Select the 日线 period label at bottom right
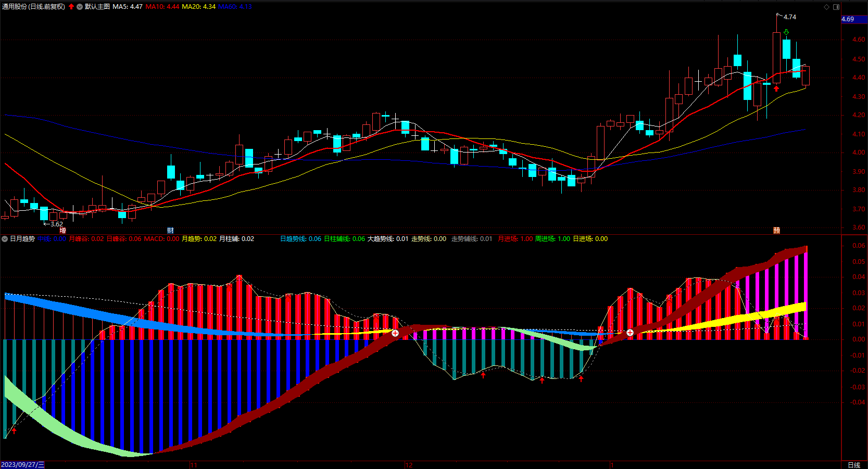This screenshot has height=469, width=868. coord(854,465)
